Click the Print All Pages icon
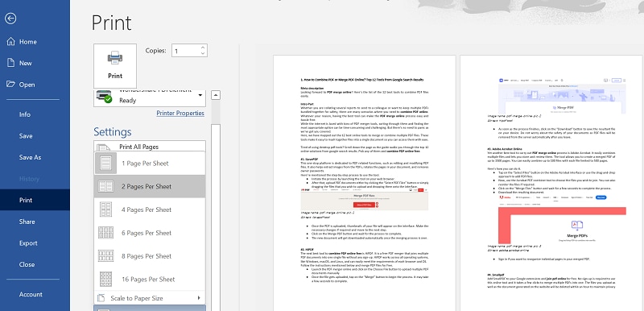The image size is (644, 311). coord(104,147)
